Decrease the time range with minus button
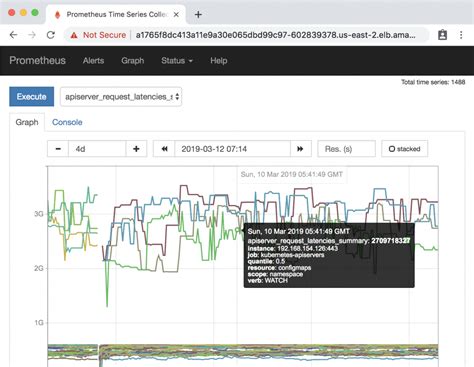Viewport: 474px width, 367px height. coord(58,149)
